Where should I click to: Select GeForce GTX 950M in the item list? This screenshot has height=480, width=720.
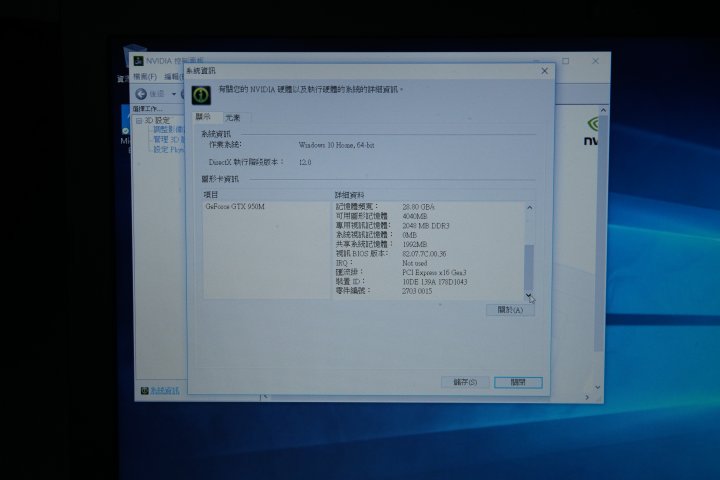pos(235,207)
